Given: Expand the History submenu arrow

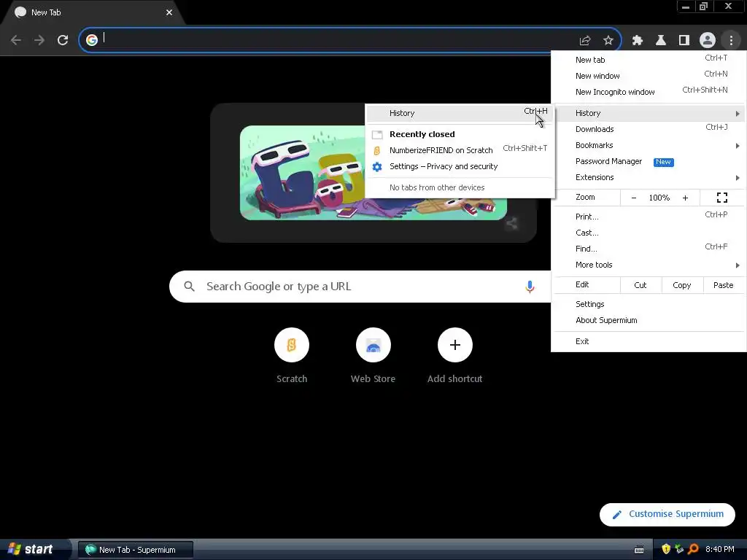Looking at the screenshot, I should pos(737,113).
